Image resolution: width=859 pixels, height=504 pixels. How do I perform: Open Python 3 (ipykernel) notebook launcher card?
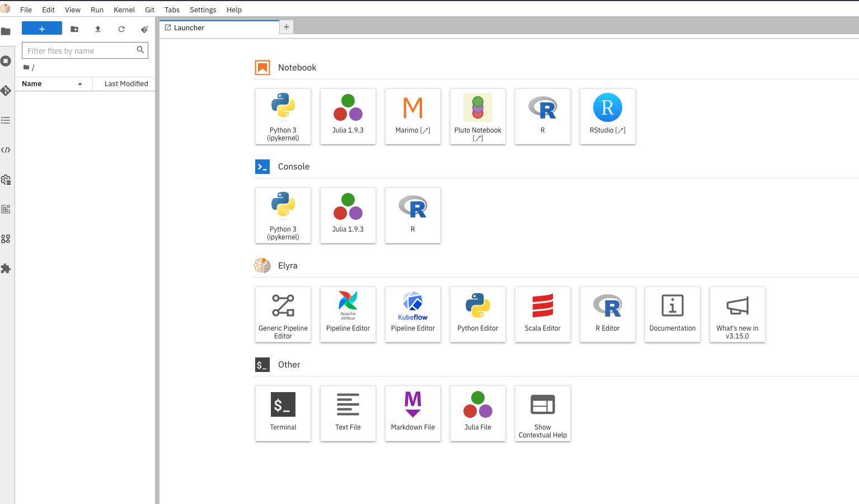(x=283, y=116)
